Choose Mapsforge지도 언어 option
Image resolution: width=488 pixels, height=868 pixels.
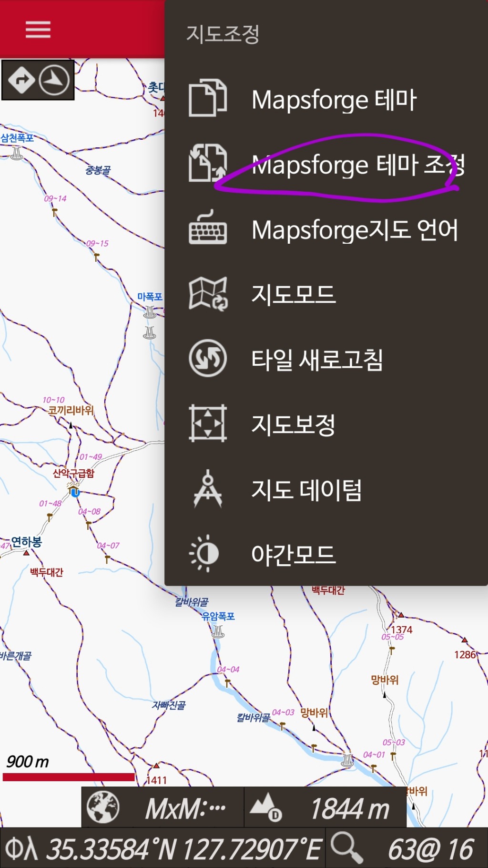(x=326, y=229)
